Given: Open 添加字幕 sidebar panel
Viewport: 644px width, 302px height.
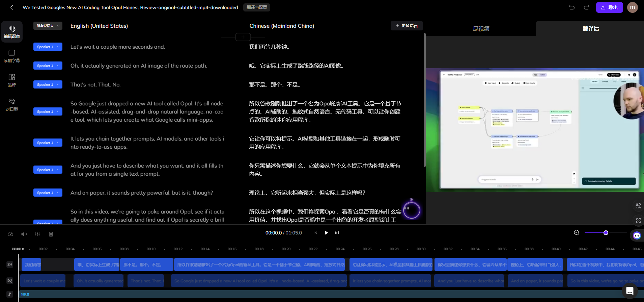Looking at the screenshot, I should coord(12,56).
